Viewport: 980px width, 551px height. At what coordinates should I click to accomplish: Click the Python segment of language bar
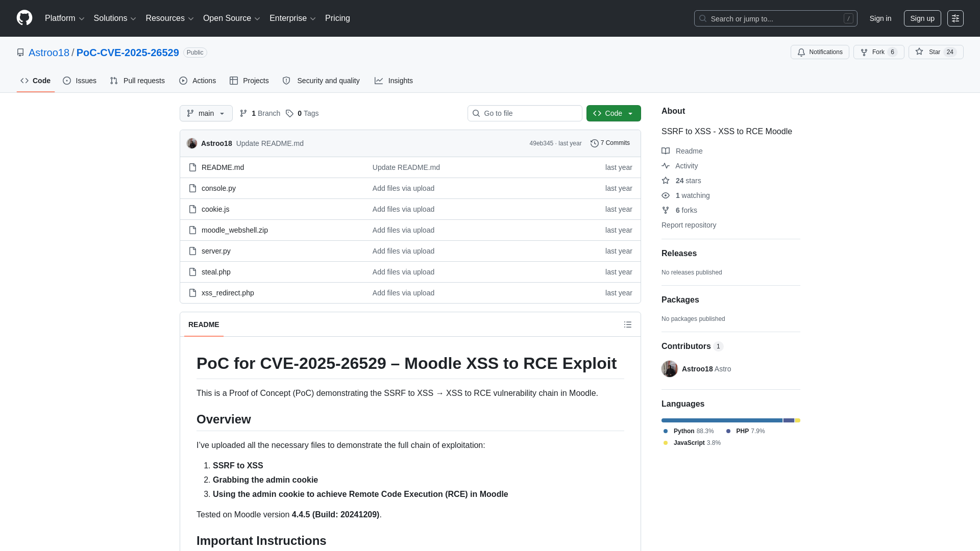tap(722, 420)
